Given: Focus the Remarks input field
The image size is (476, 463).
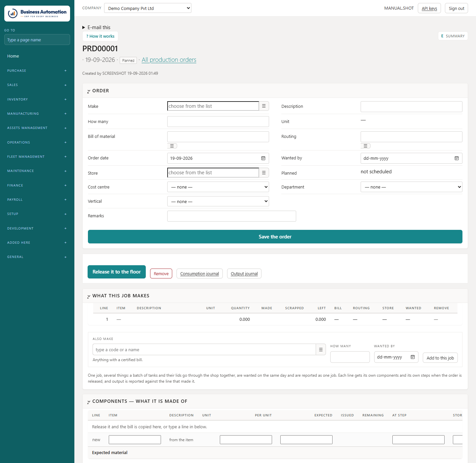Looking at the screenshot, I should (x=232, y=216).
